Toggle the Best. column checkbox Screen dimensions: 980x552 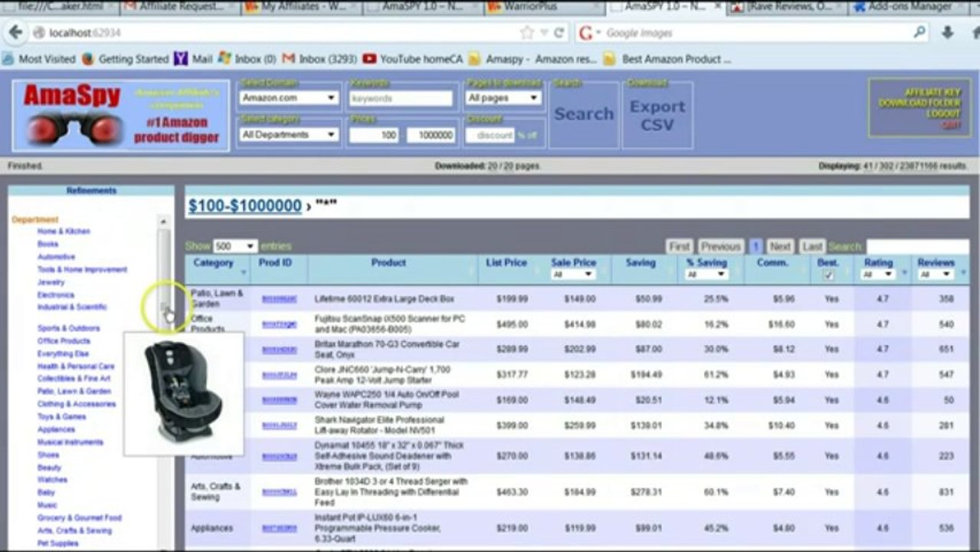tap(828, 275)
